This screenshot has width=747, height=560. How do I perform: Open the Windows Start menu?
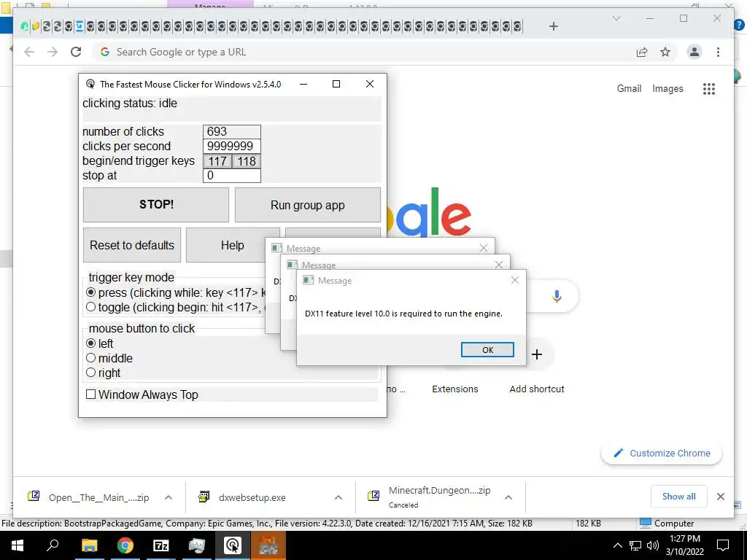point(18,545)
